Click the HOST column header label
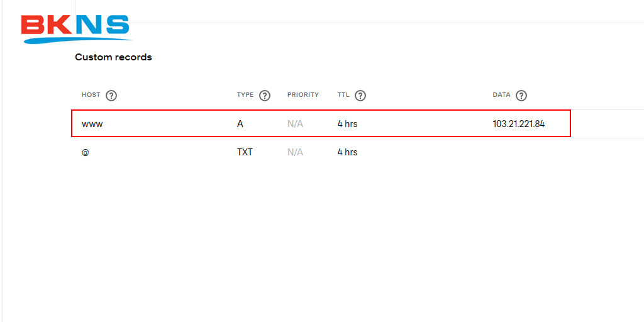Screen dimensions: 644x322 pyautogui.click(x=91, y=95)
